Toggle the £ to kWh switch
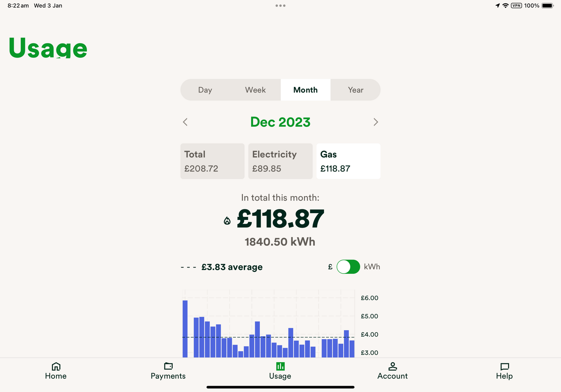This screenshot has width=561, height=392. tap(348, 267)
